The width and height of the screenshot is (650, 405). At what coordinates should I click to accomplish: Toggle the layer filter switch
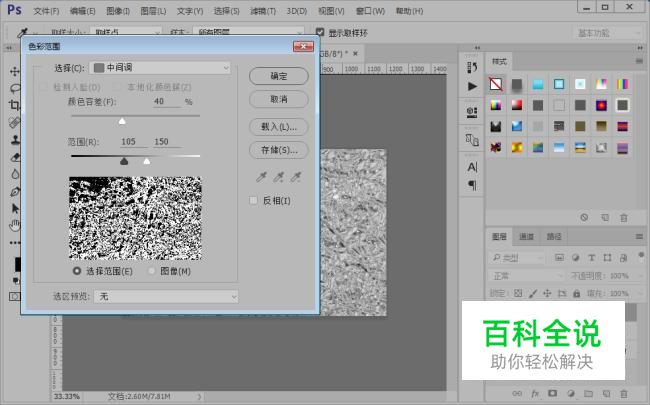tap(641, 255)
